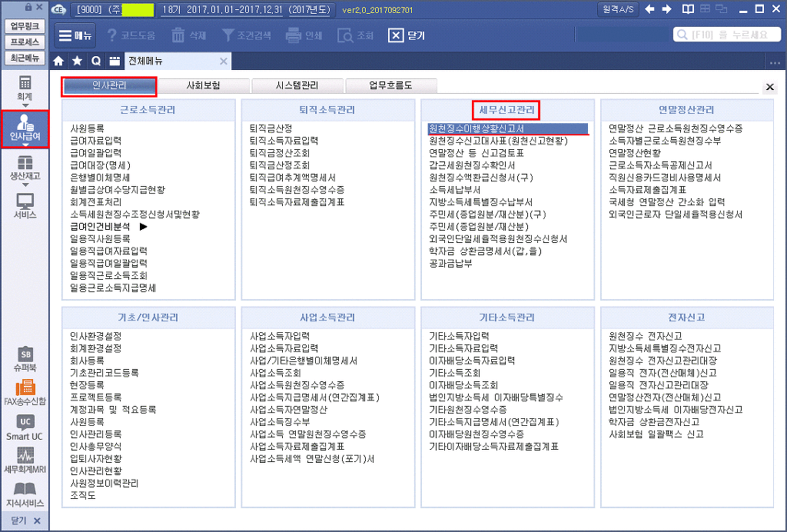Open the 회계 module in sidebar
This screenshot has width=787, height=532.
point(25,88)
